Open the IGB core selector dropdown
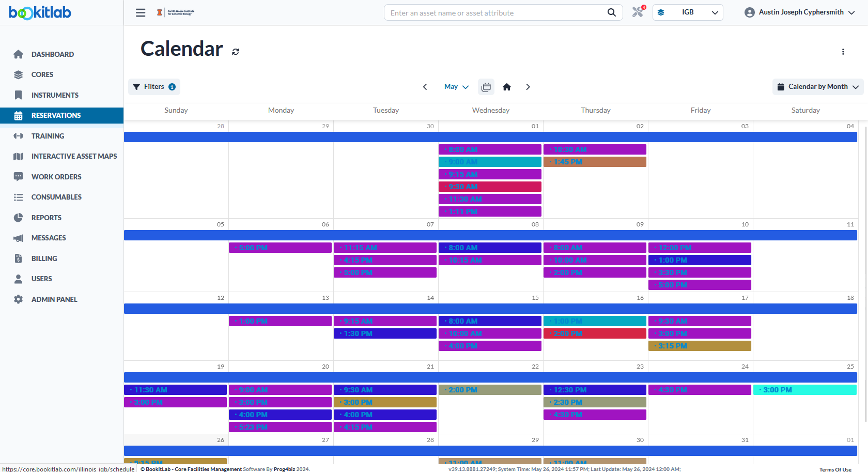This screenshot has height=472, width=868. pyautogui.click(x=688, y=12)
